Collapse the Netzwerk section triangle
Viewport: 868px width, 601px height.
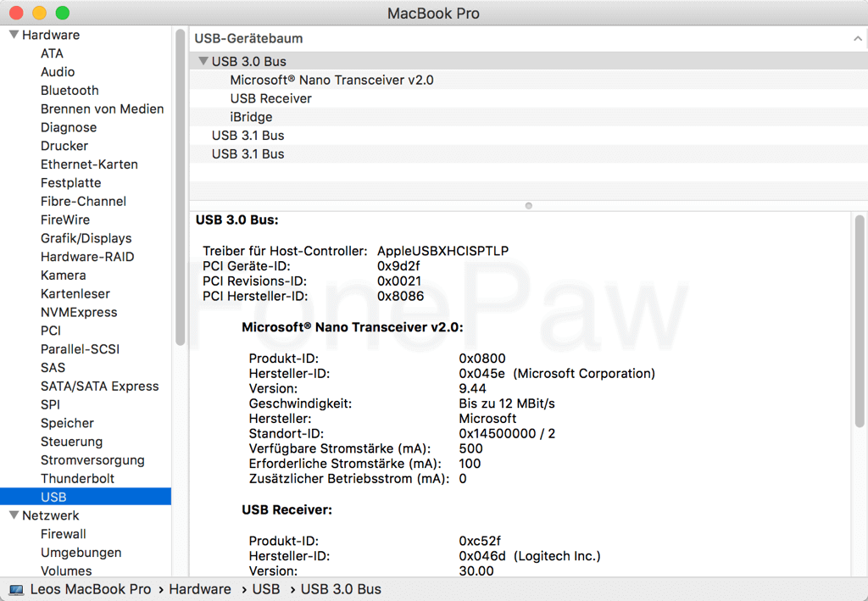(14, 515)
